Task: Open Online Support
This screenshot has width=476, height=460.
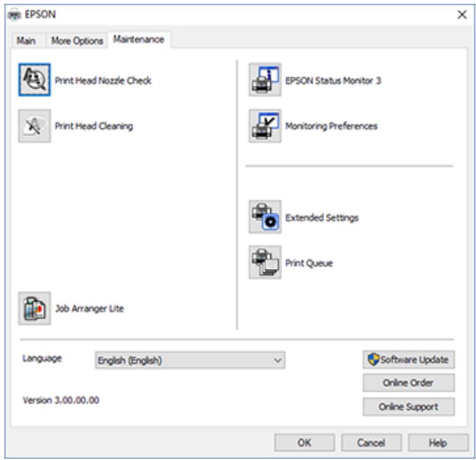Action: [x=409, y=407]
